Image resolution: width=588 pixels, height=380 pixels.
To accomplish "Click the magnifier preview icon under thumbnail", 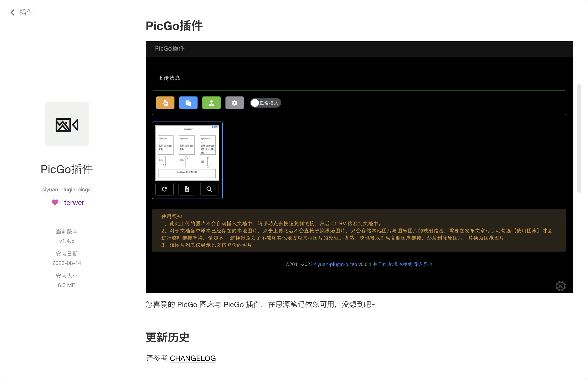I will tap(209, 189).
